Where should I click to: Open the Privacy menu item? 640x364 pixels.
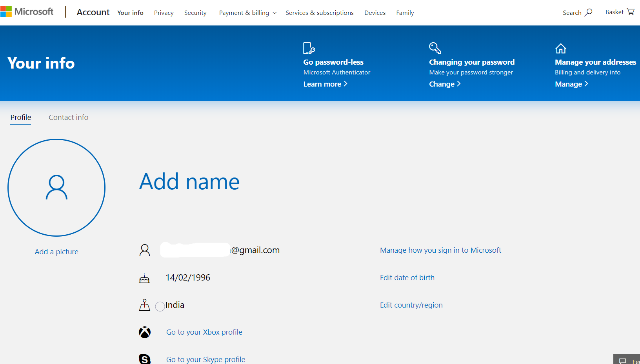pyautogui.click(x=164, y=13)
